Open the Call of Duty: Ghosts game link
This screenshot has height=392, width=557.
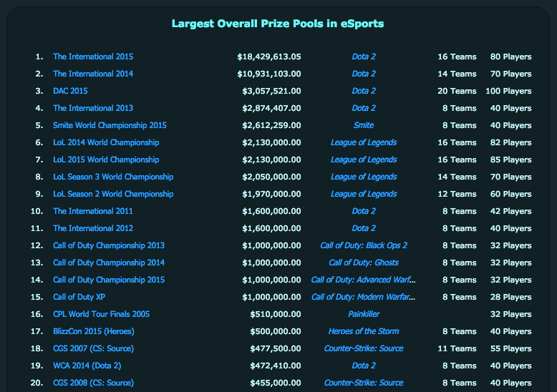(x=364, y=263)
